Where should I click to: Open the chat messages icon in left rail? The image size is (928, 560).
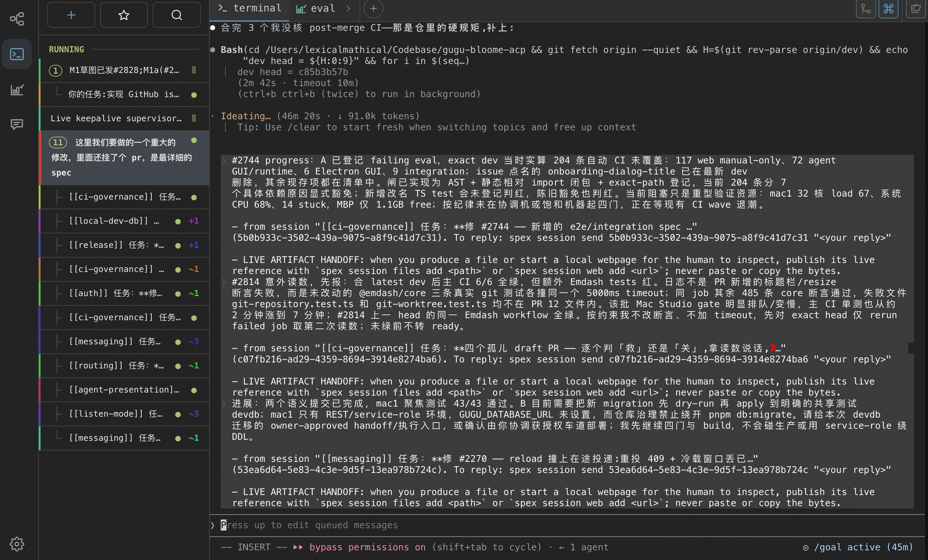(x=17, y=125)
